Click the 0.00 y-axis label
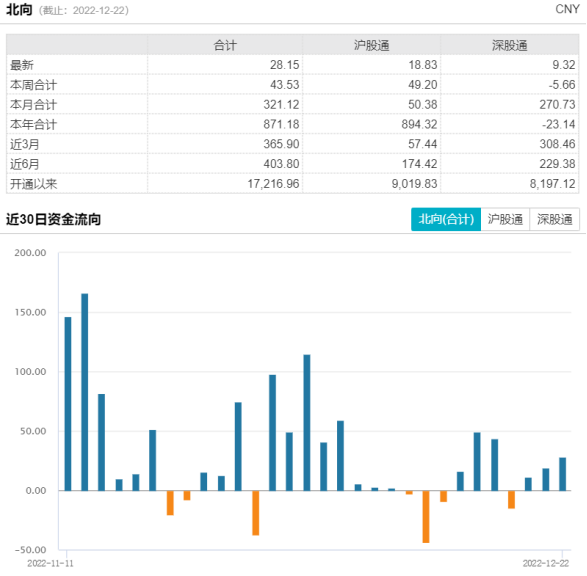Image resolution: width=587 pixels, height=576 pixels. [x=36, y=491]
